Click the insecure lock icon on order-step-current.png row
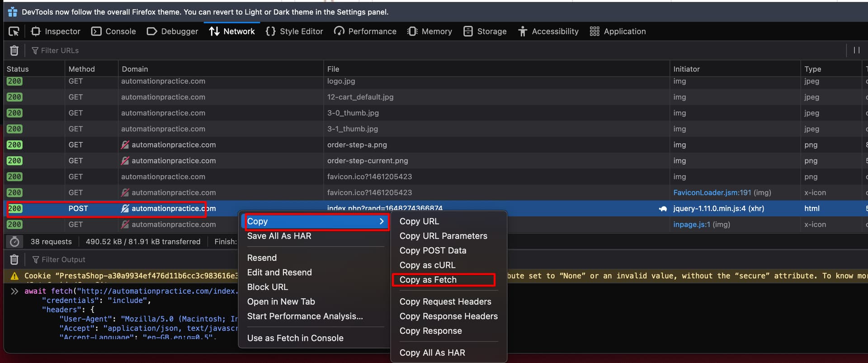868x363 pixels. click(125, 161)
